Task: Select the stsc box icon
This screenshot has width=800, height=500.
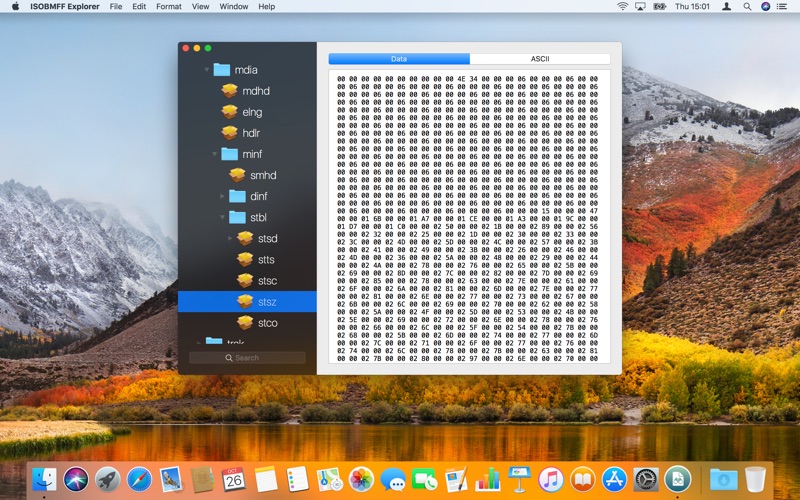Action: pos(245,280)
